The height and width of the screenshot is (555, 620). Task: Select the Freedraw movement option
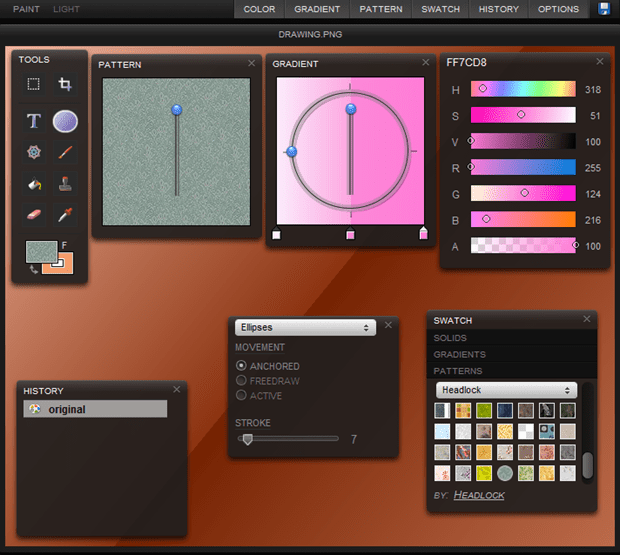coord(241,381)
